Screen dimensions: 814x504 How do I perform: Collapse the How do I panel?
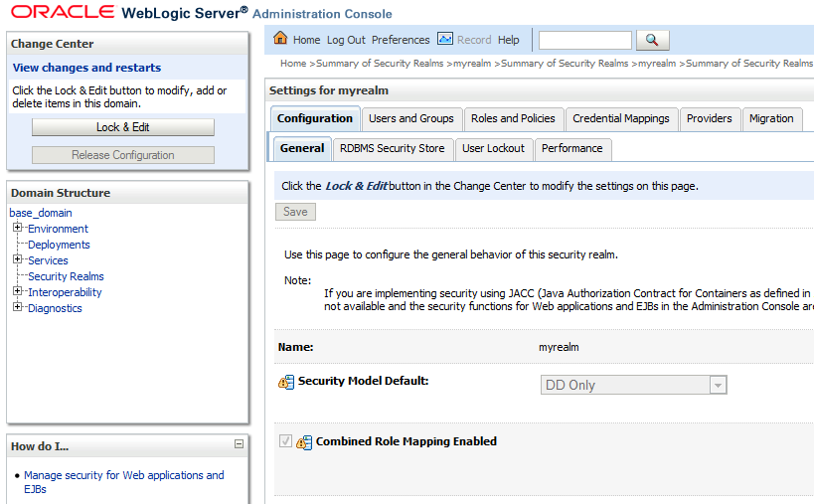tap(239, 445)
